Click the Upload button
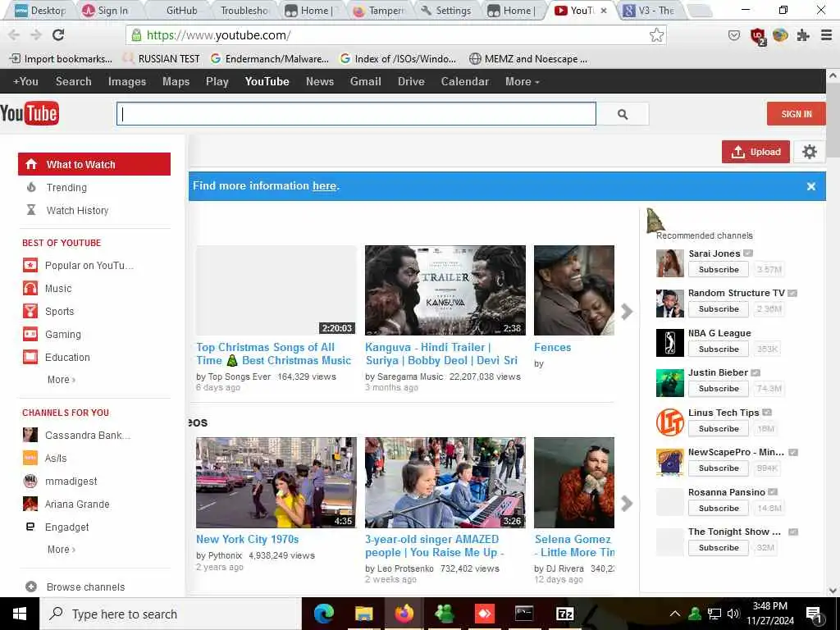840x630 pixels. click(756, 152)
